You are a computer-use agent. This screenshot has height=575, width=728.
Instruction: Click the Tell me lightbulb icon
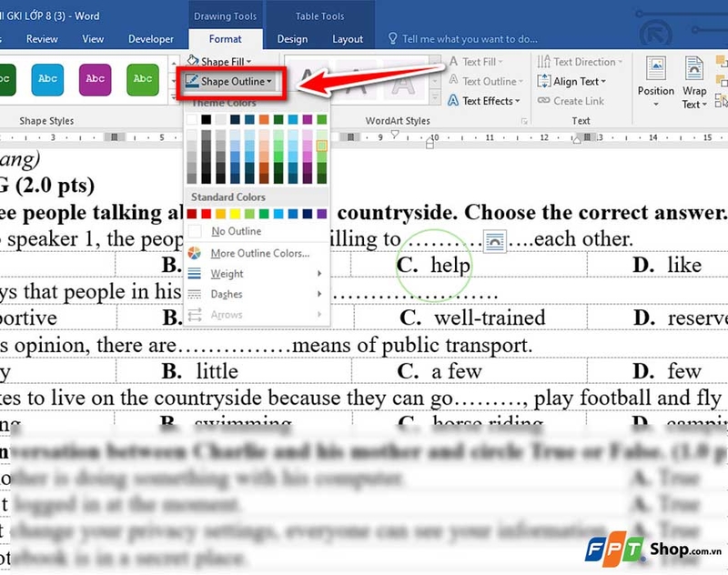tap(392, 38)
